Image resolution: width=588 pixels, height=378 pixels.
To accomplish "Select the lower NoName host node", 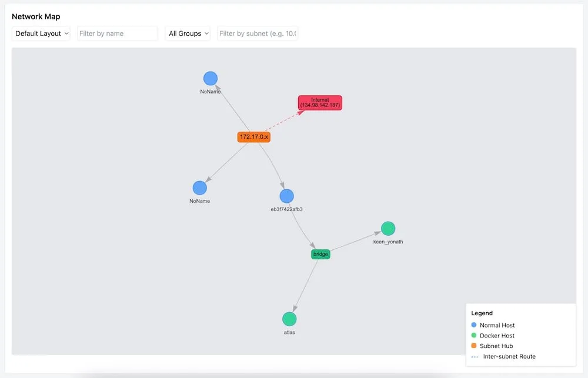I will coord(200,188).
